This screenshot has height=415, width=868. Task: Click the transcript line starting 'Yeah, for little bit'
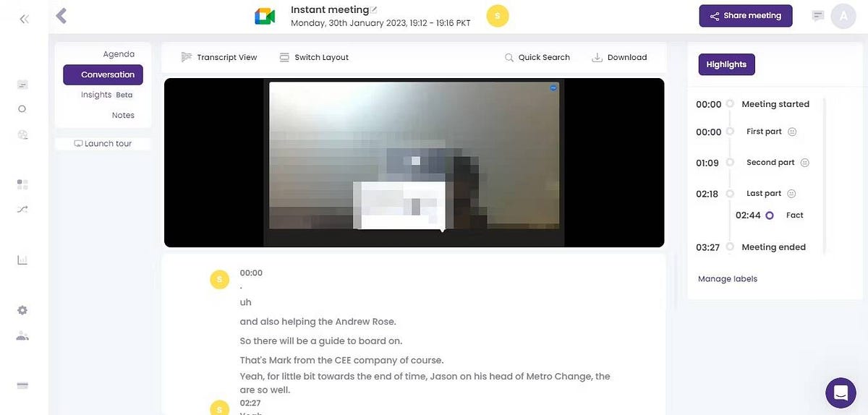click(x=425, y=383)
